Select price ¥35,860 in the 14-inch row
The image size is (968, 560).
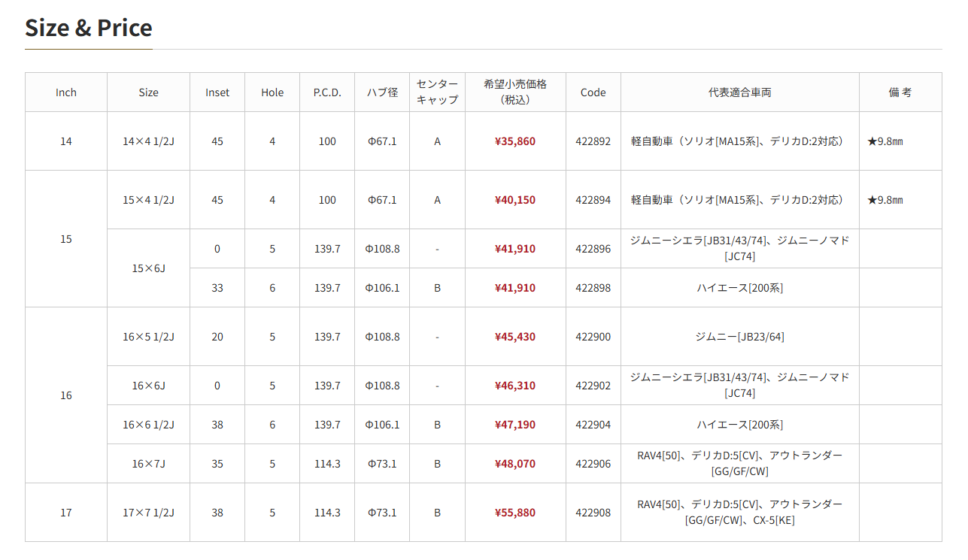[x=515, y=141]
